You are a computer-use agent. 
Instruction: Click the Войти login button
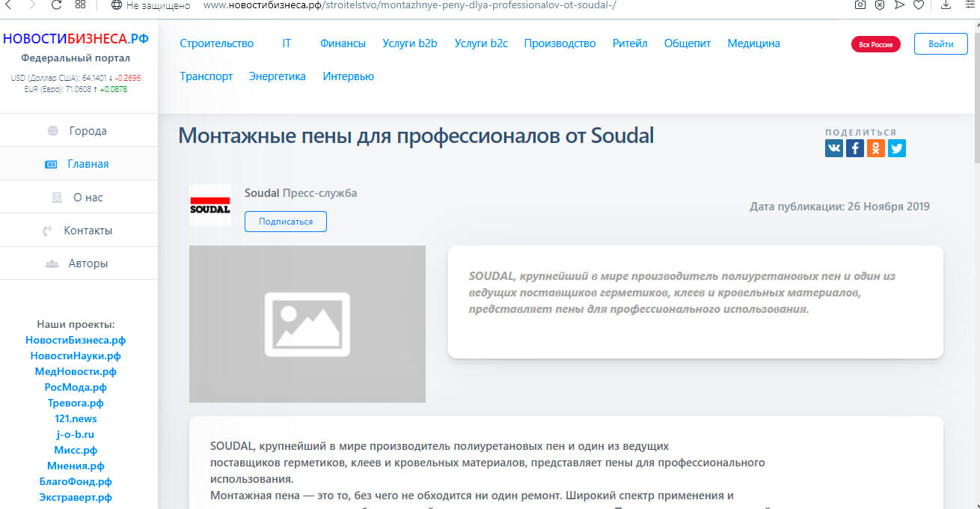coord(941,44)
